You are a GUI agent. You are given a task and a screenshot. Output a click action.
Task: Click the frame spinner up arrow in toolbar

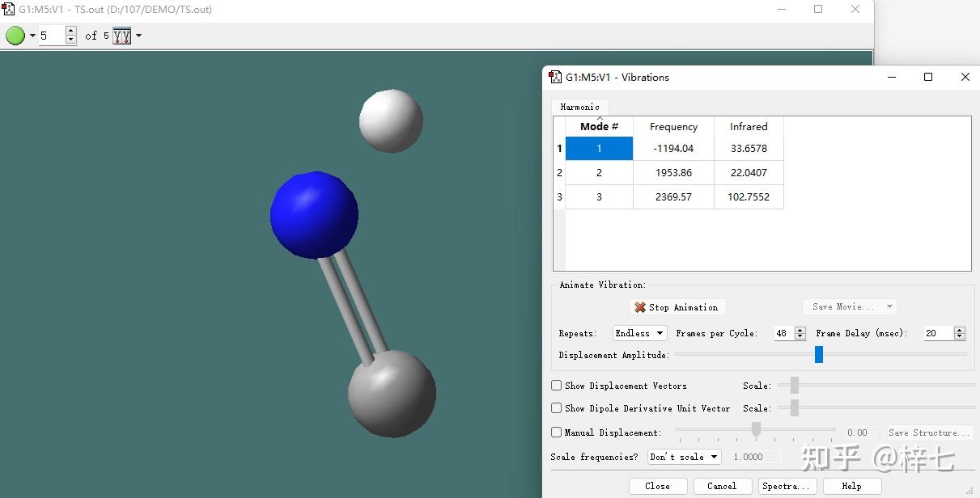(x=71, y=31)
